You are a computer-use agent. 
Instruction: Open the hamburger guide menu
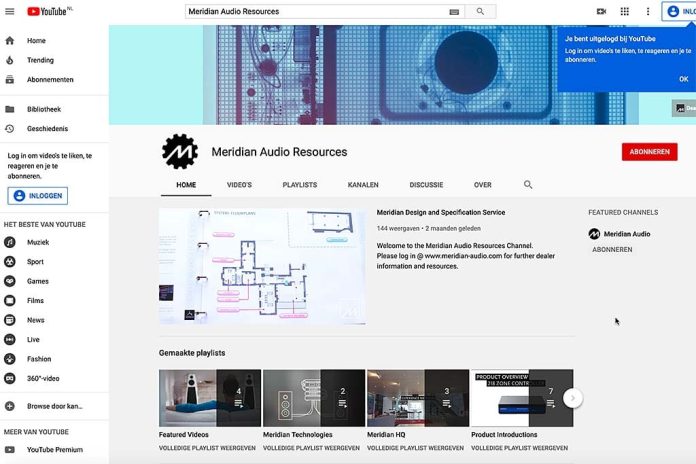click(9, 12)
